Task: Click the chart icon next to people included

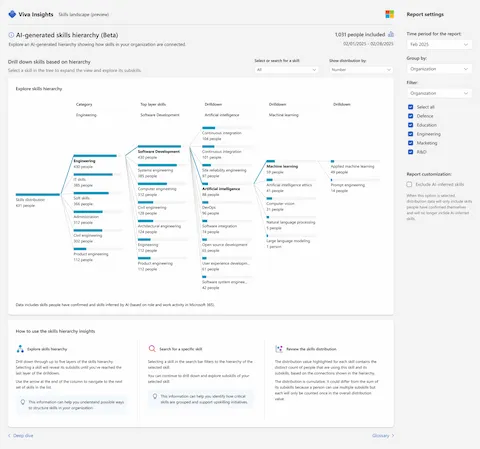Action: 391,34
